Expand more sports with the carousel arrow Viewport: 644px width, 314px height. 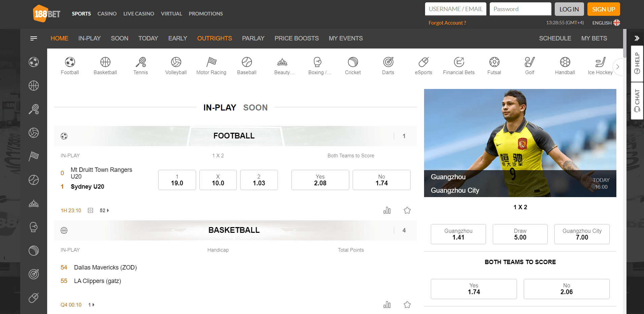coord(618,67)
